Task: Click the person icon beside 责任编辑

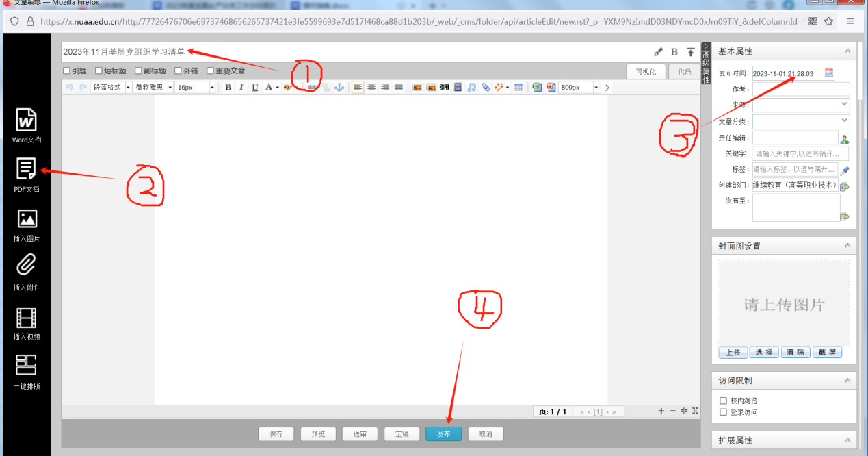Action: click(x=845, y=139)
